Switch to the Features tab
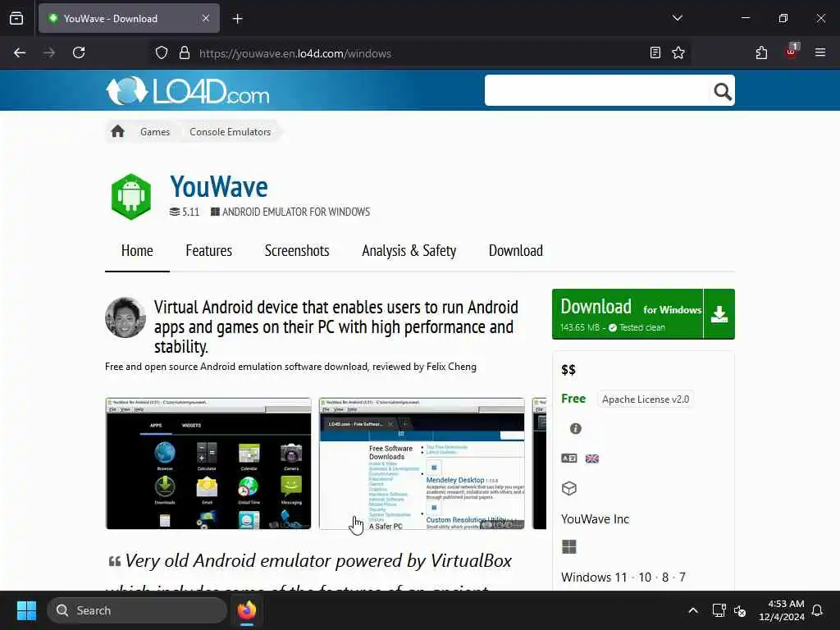 click(x=208, y=251)
